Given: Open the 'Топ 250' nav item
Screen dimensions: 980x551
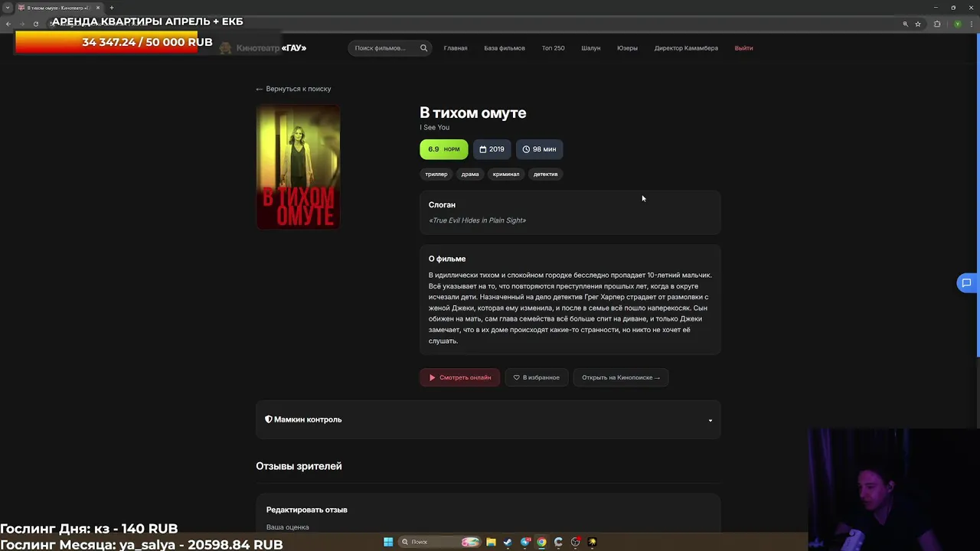Looking at the screenshot, I should pos(553,48).
